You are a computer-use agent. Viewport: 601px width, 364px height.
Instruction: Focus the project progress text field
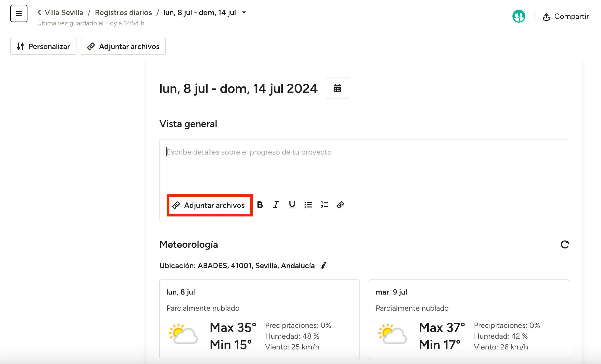click(364, 167)
